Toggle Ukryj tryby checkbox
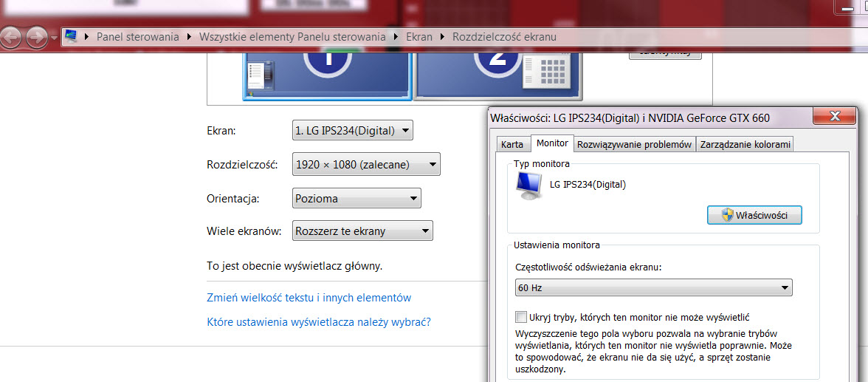The width and height of the screenshot is (868, 382). coord(521,317)
